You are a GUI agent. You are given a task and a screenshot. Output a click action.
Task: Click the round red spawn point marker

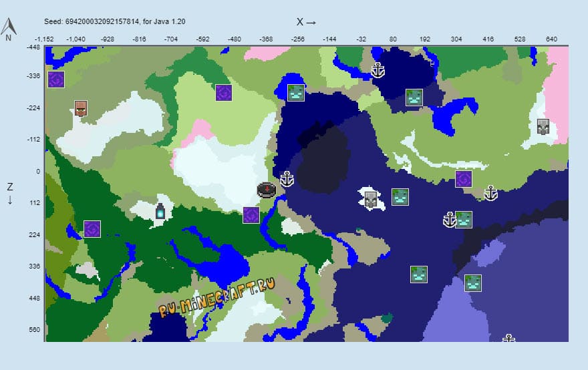click(267, 190)
